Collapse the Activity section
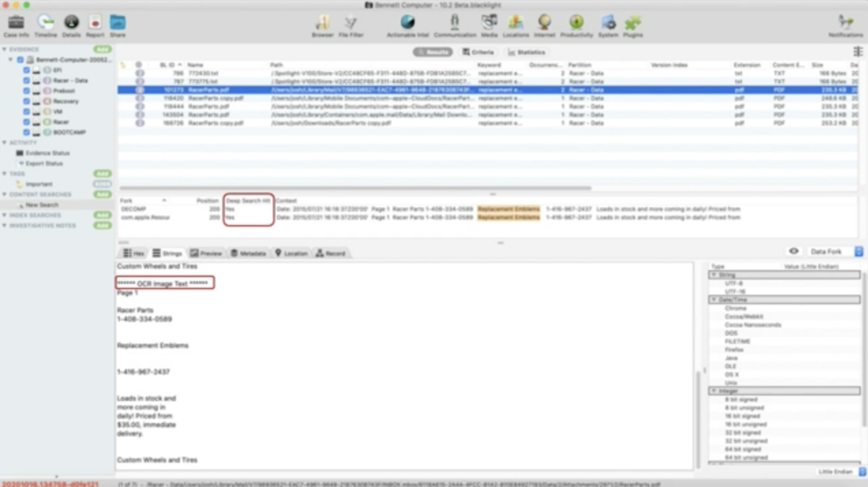868x487 pixels. coord(4,143)
